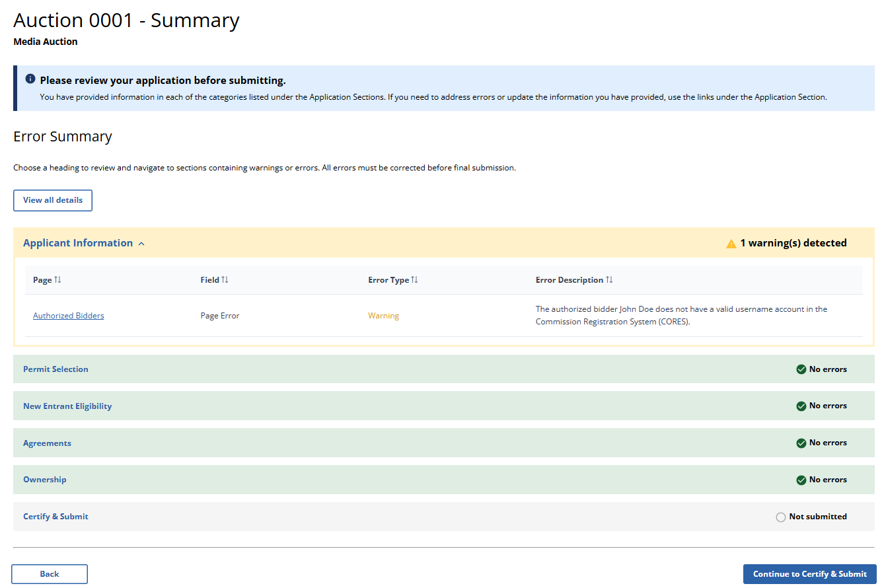The image size is (884, 588).
Task: Expand the Permit Selection section
Action: pyautogui.click(x=55, y=369)
